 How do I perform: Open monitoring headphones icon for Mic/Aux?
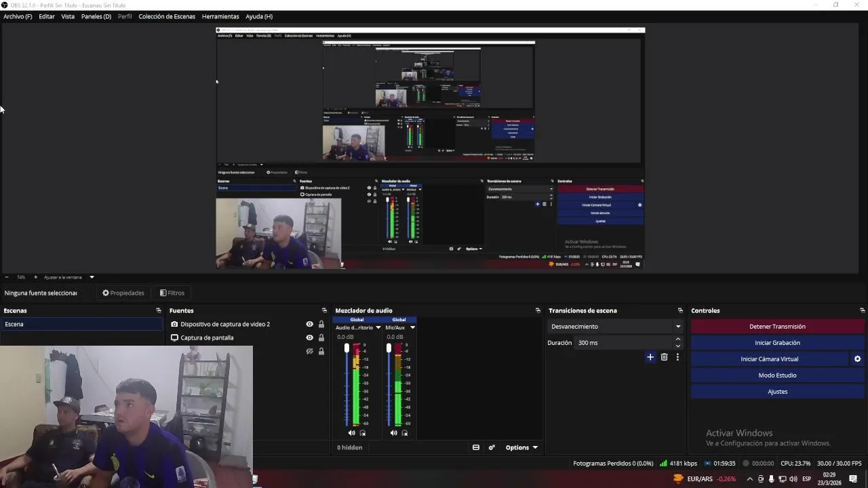click(405, 433)
